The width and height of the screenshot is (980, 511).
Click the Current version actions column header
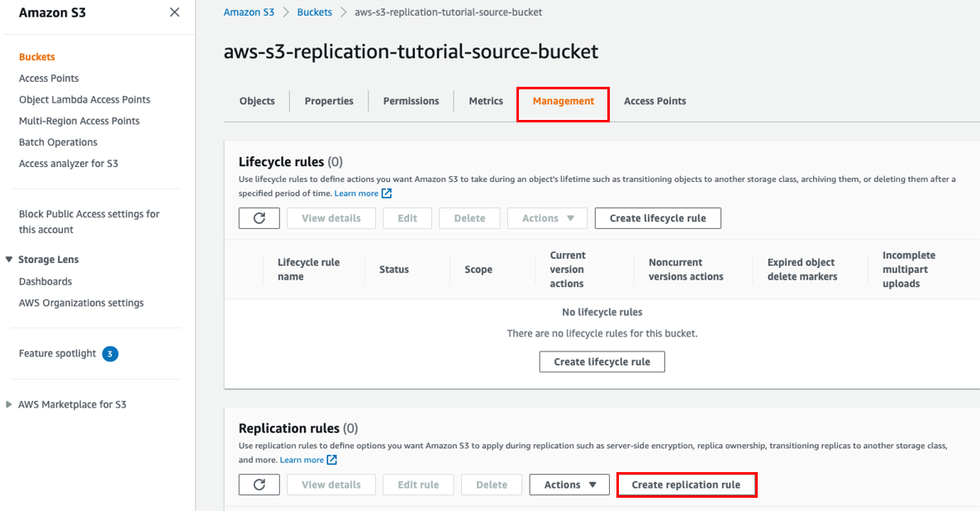(568, 270)
